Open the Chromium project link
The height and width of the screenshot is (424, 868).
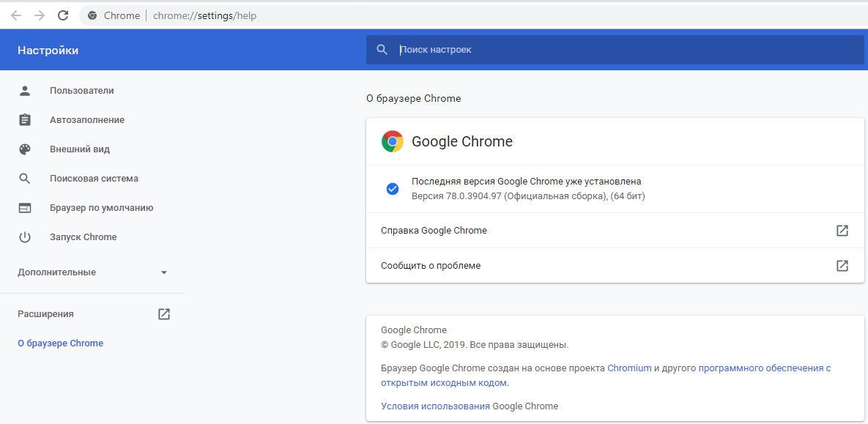pyautogui.click(x=629, y=368)
